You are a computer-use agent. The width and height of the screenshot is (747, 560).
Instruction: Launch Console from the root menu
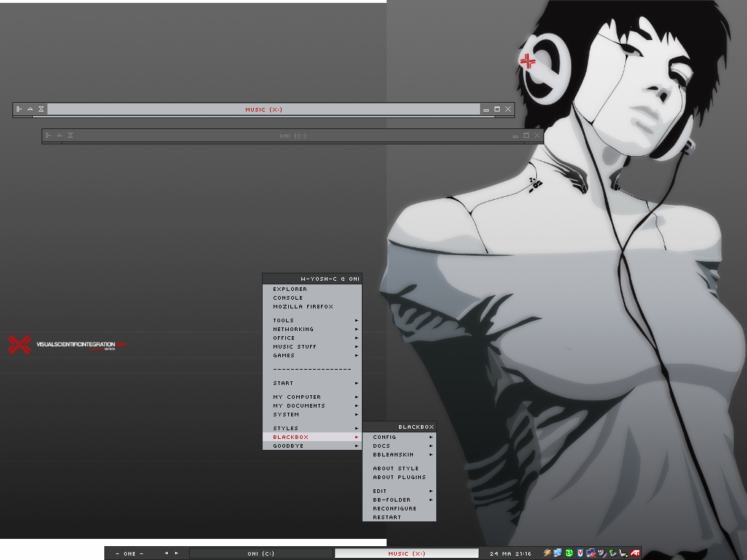pyautogui.click(x=312, y=297)
